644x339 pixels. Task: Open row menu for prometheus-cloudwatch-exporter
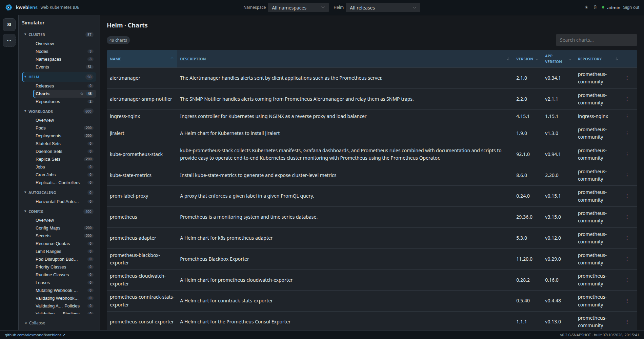pyautogui.click(x=627, y=280)
